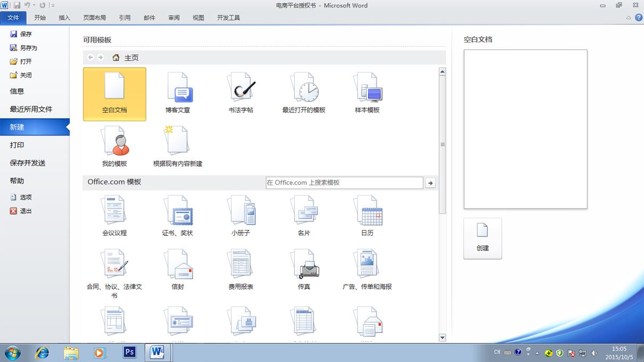Click the template list scroll-down arrow
The height and width of the screenshot is (362, 644).
click(x=442, y=338)
